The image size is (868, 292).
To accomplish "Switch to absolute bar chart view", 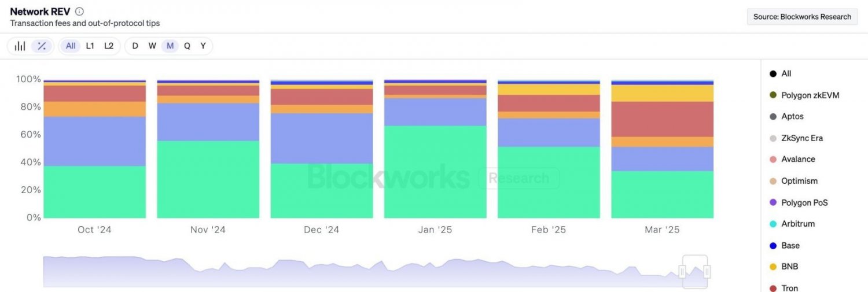I will [20, 46].
